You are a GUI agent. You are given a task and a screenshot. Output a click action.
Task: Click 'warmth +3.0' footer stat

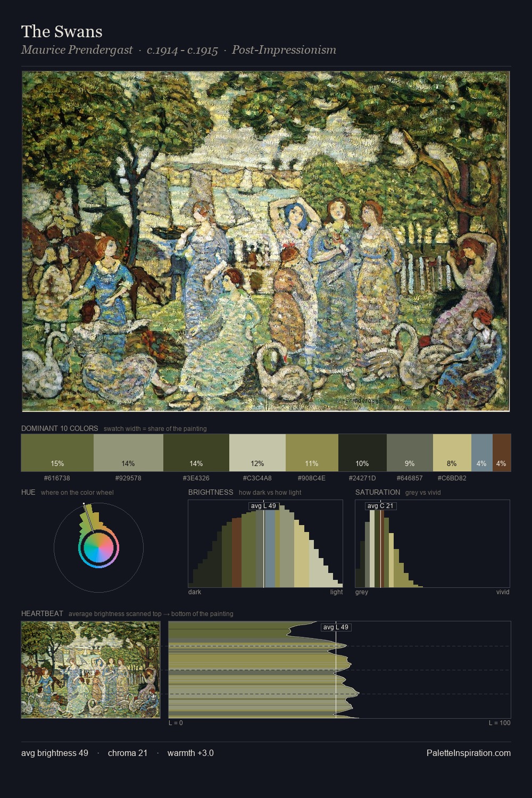click(x=190, y=753)
